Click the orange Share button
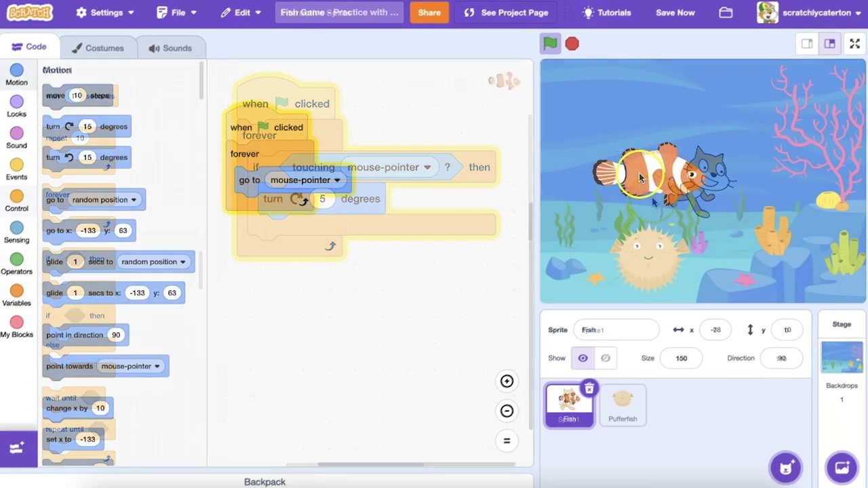 tap(429, 13)
